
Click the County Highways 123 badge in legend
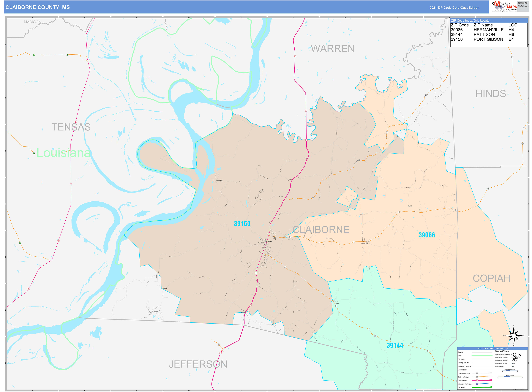(477, 373)
